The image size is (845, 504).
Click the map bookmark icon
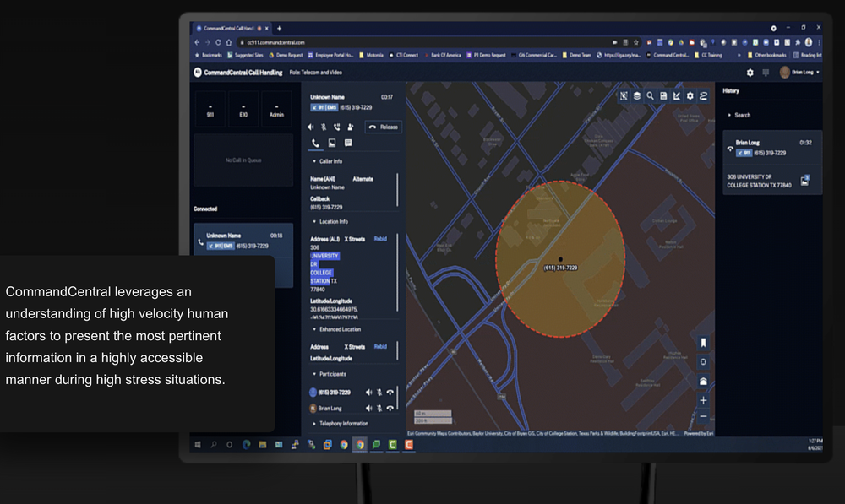pyautogui.click(x=703, y=343)
